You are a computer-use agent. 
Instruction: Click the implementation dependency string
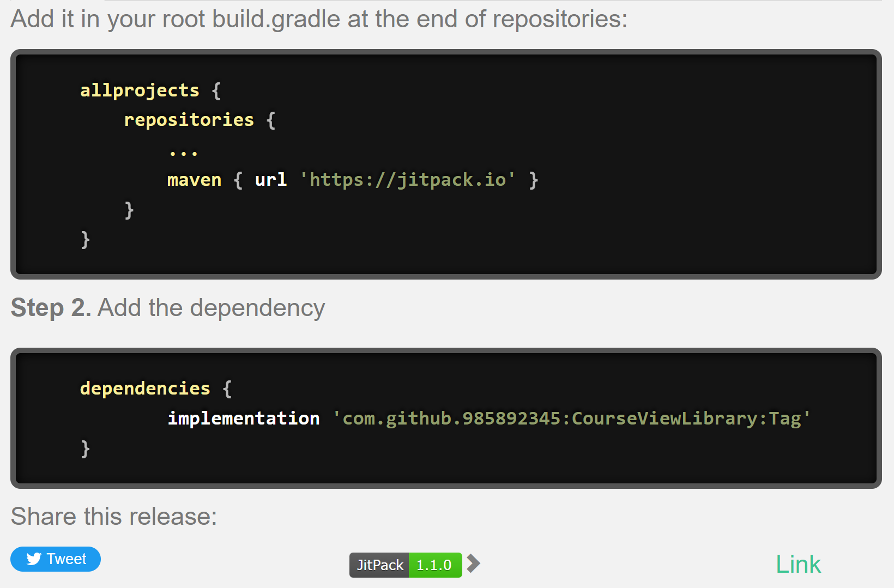point(571,419)
